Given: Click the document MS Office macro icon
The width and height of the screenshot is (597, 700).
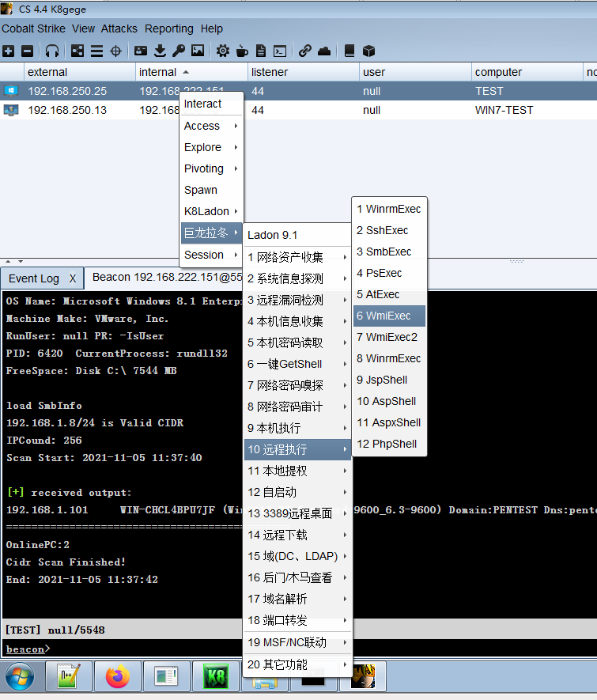Looking at the screenshot, I should pyautogui.click(x=261, y=51).
